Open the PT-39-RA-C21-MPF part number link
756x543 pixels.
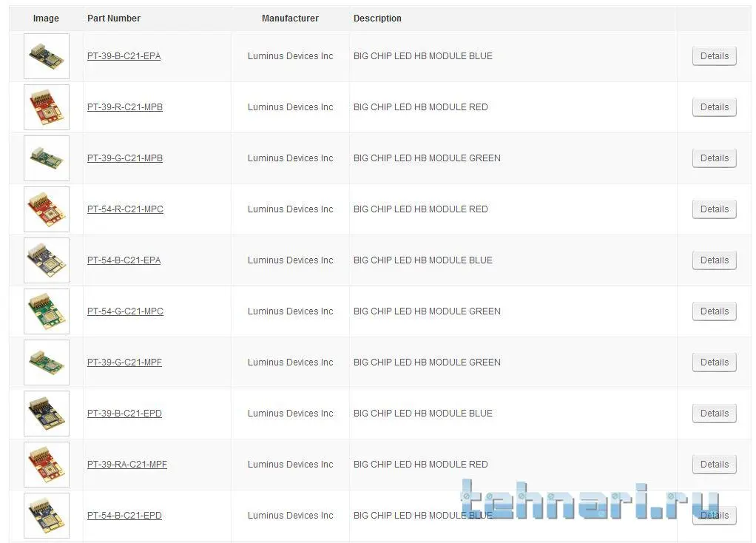(127, 465)
